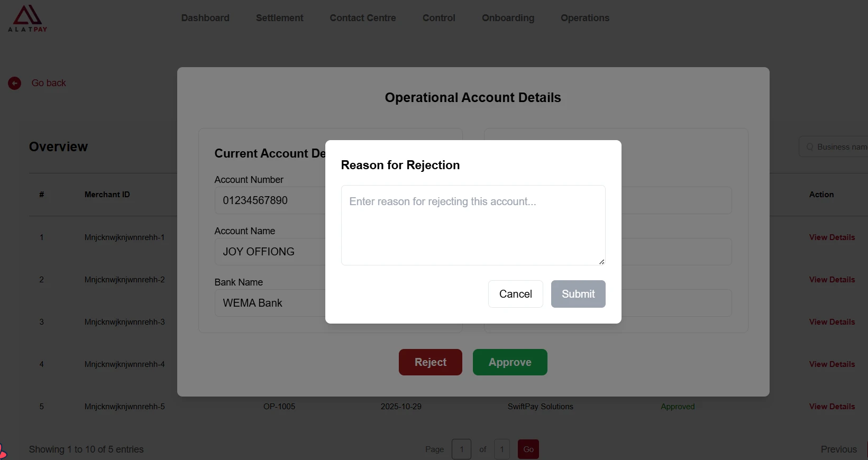Focus the rejection reason text area
The height and width of the screenshot is (460, 868).
tap(473, 225)
